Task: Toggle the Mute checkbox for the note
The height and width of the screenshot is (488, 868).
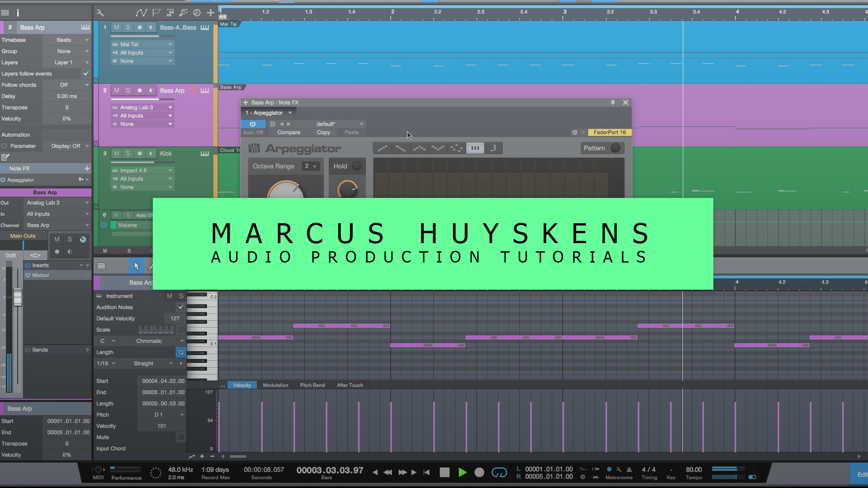Action: (x=181, y=437)
